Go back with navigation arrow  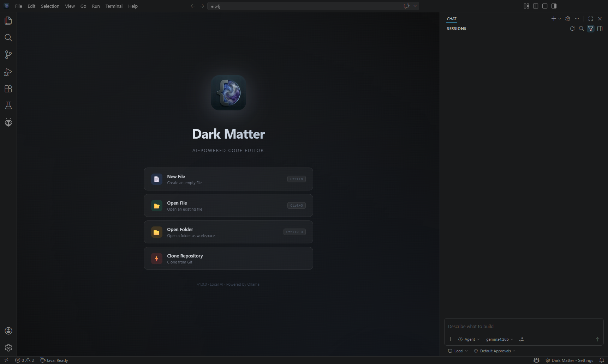tap(193, 6)
